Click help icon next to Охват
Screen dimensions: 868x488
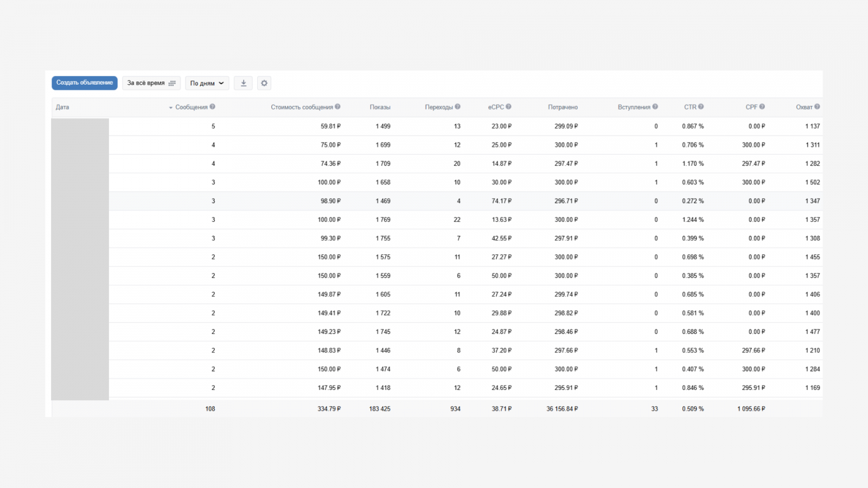[817, 107]
